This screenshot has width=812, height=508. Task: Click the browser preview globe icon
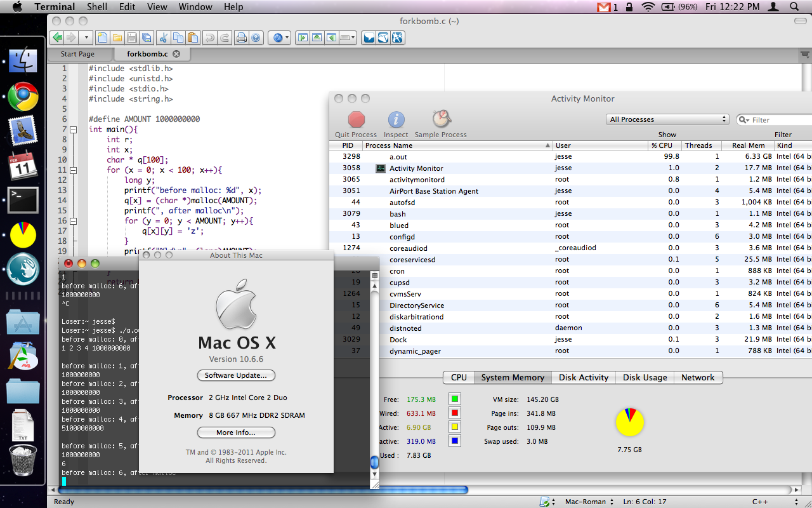click(277, 37)
